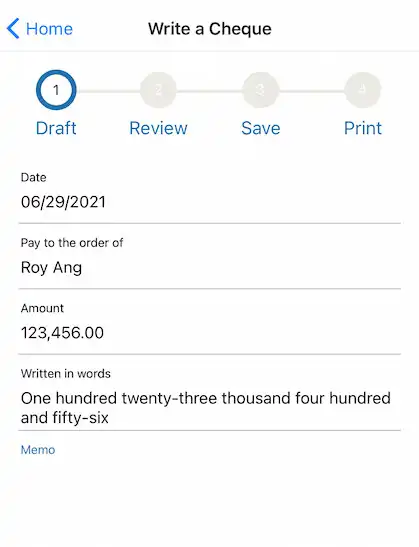Image resolution: width=419 pixels, height=547 pixels.
Task: Jump to the Save step
Action: [261, 128]
